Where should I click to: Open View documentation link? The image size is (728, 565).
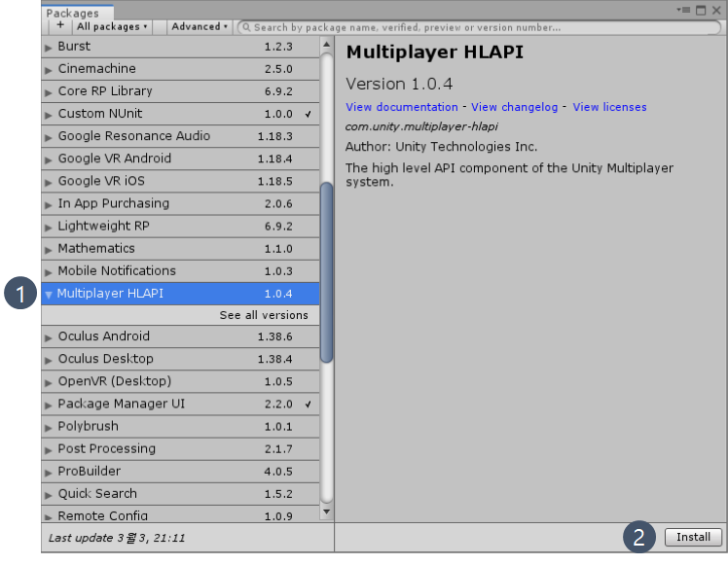(x=402, y=107)
